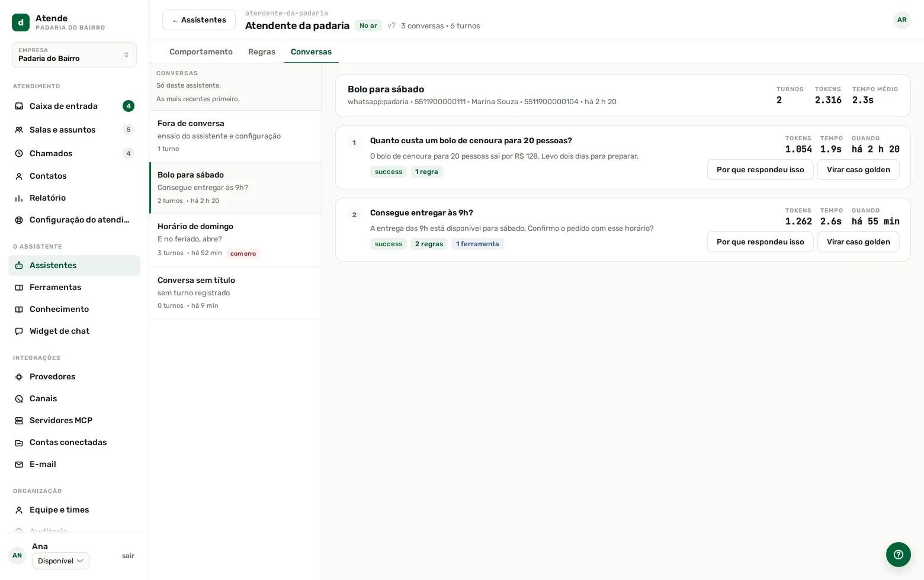Viewport: 924px width, 580px height.
Task: Open the Empresa Padaria do Bairro selector
Action: point(74,54)
